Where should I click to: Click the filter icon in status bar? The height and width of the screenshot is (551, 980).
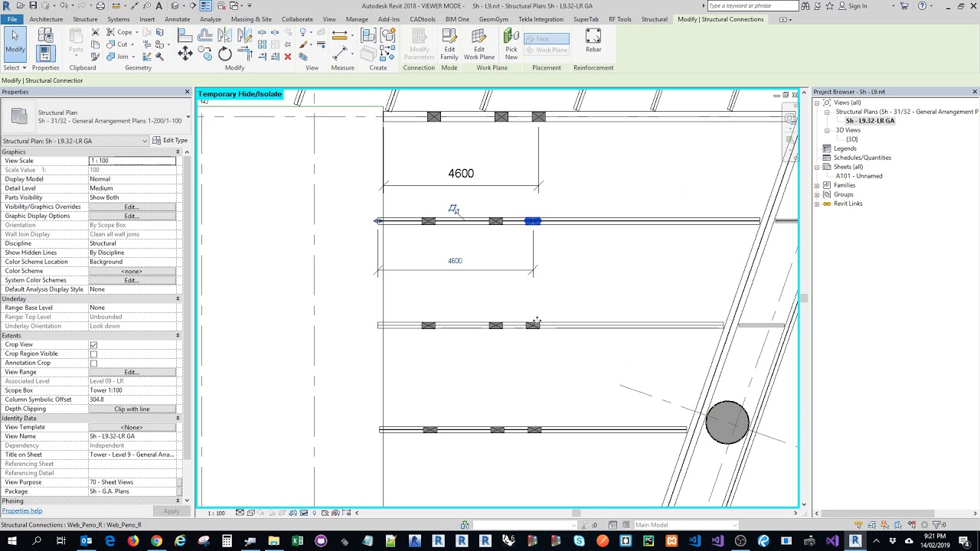[x=937, y=525]
